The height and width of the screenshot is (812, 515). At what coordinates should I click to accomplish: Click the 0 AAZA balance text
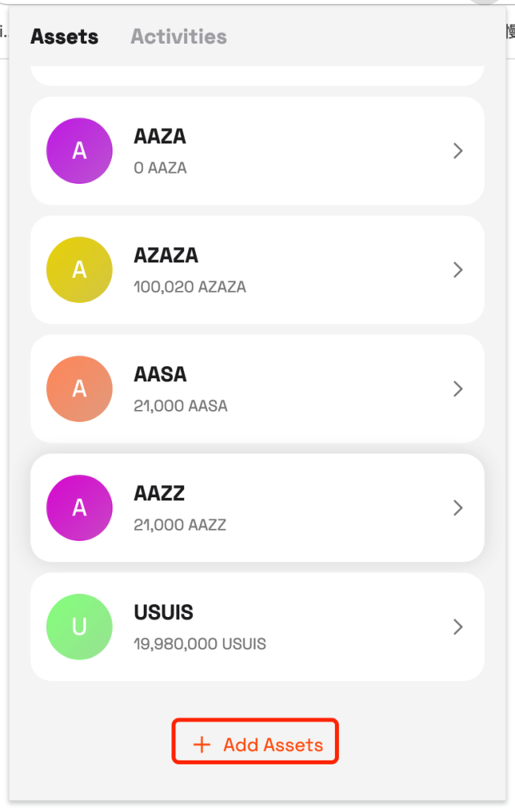pos(160,168)
